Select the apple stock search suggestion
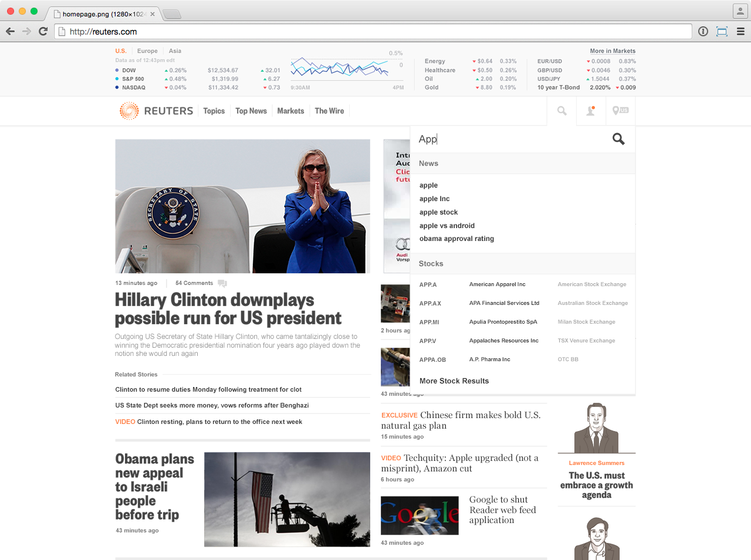Viewport: 751px width, 560px height. click(x=438, y=212)
